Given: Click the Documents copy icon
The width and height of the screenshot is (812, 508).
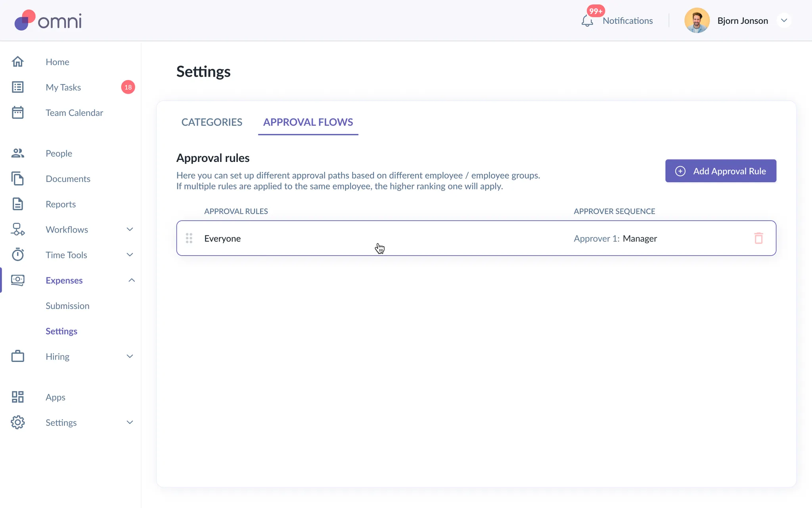Looking at the screenshot, I should click(18, 179).
